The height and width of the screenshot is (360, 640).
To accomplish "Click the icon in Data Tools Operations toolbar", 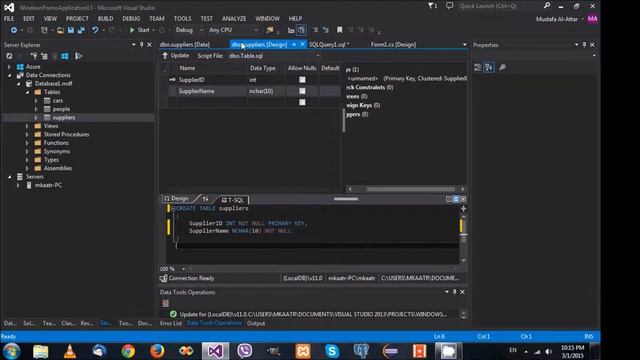I will pos(165,303).
